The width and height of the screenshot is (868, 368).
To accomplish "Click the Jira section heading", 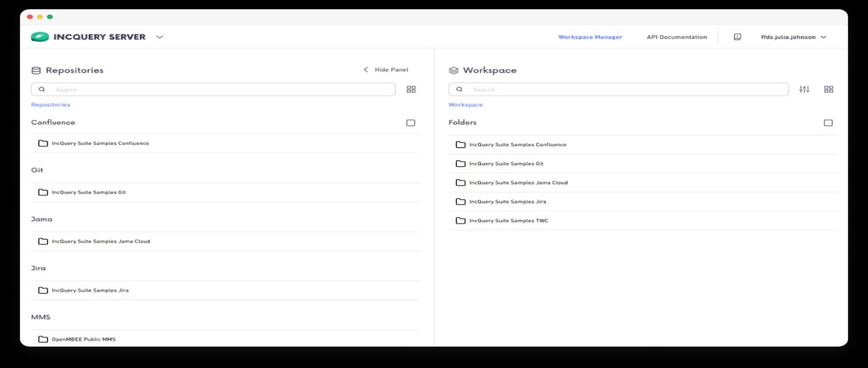I will coord(39,268).
